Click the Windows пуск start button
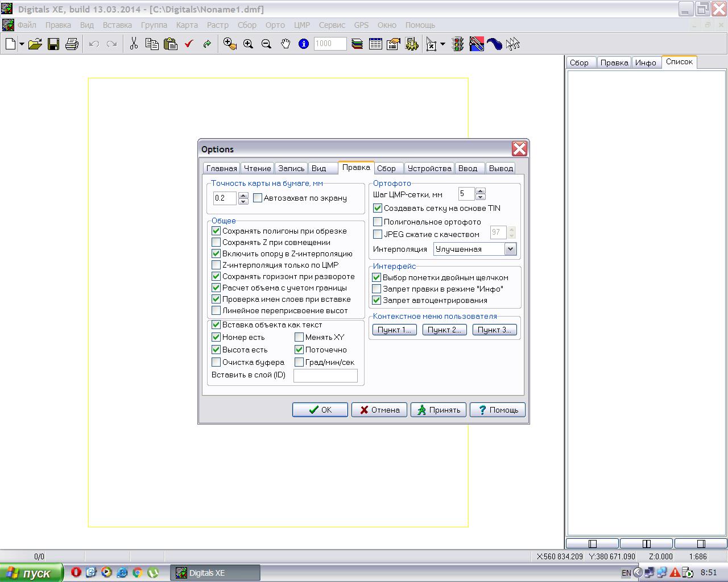Screen dimensions: 728x582 point(31,573)
